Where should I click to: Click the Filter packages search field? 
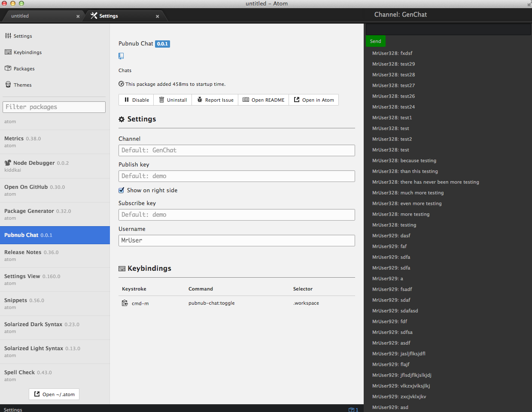[54, 107]
